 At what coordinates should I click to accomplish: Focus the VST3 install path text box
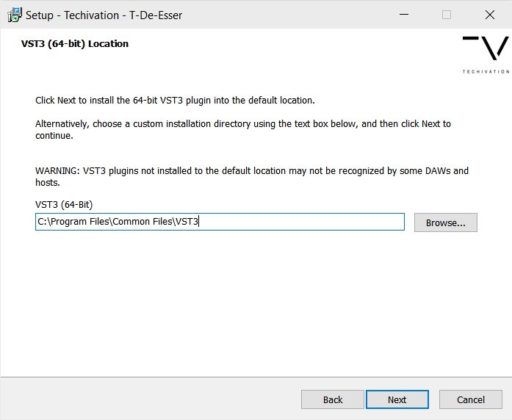click(x=294, y=222)
